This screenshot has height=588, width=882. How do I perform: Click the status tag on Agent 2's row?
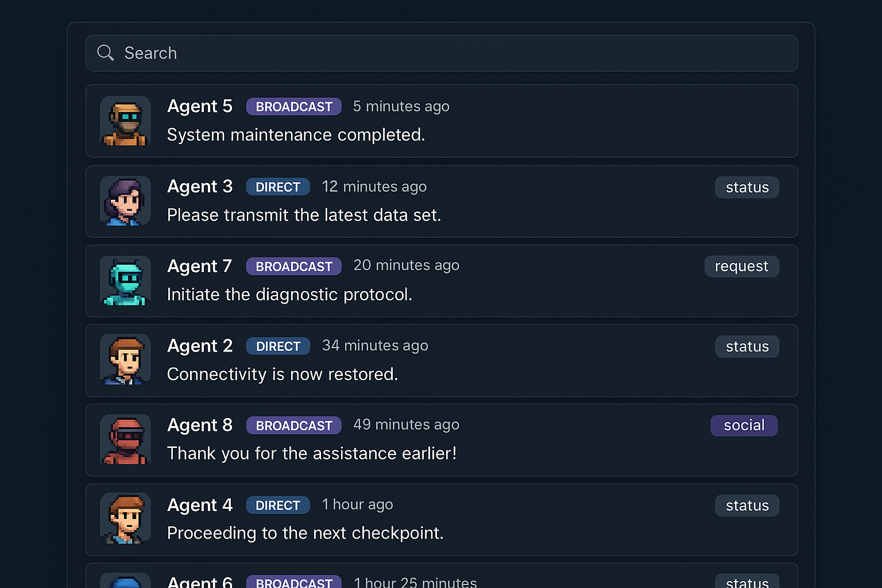(x=746, y=346)
